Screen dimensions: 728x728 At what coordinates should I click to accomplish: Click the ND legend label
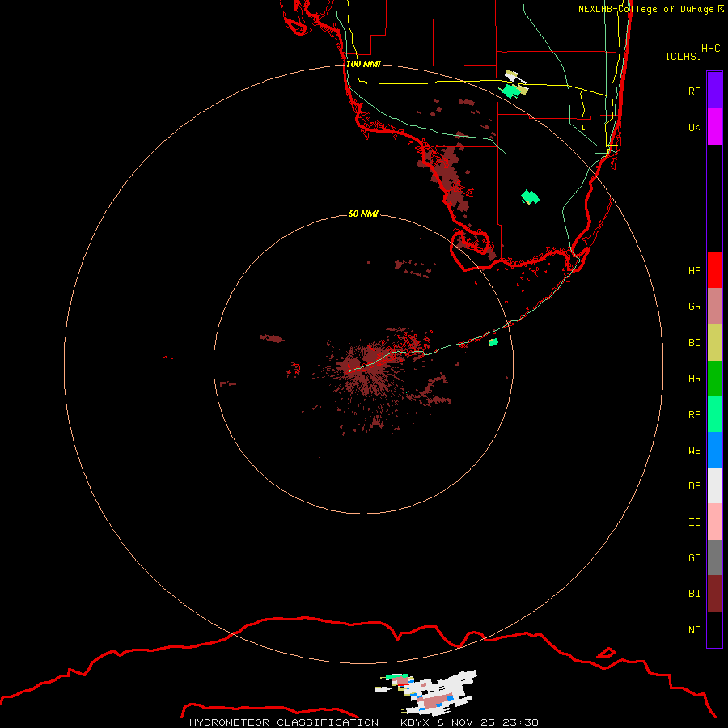coord(694,630)
